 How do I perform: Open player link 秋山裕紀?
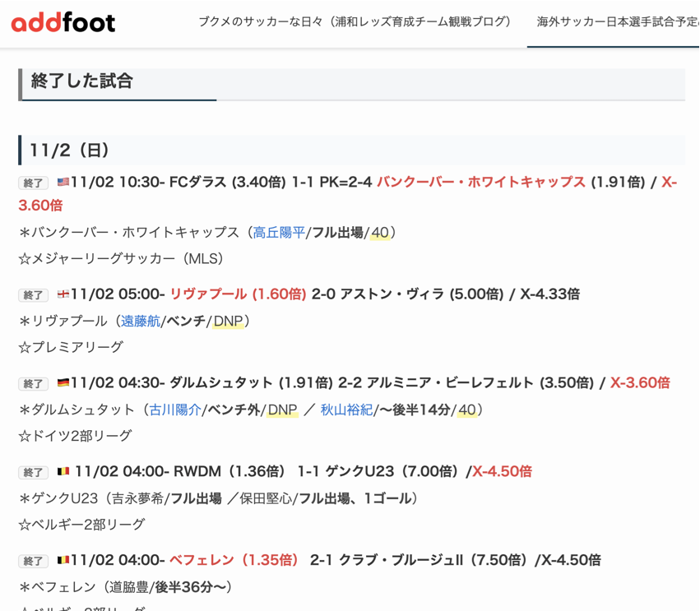coord(346,410)
